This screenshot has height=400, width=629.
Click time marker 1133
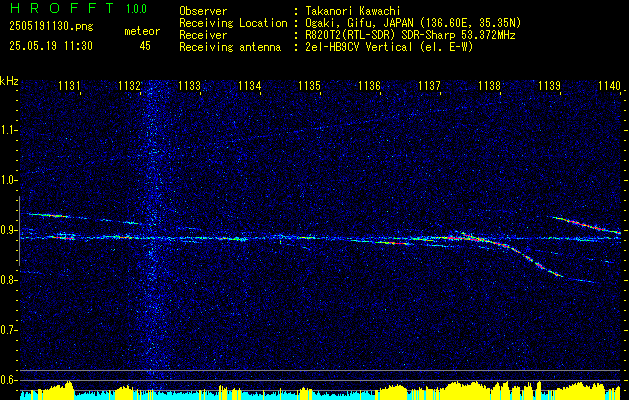click(189, 85)
